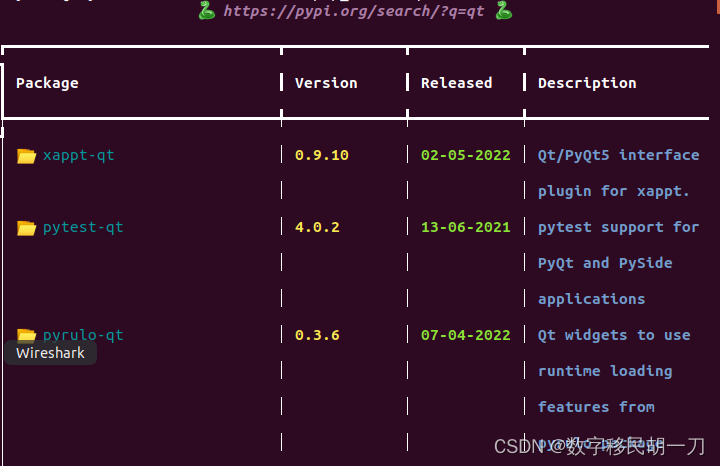This screenshot has height=466, width=720.
Task: Select the pyrulo-qt package name
Action: [x=83, y=335]
